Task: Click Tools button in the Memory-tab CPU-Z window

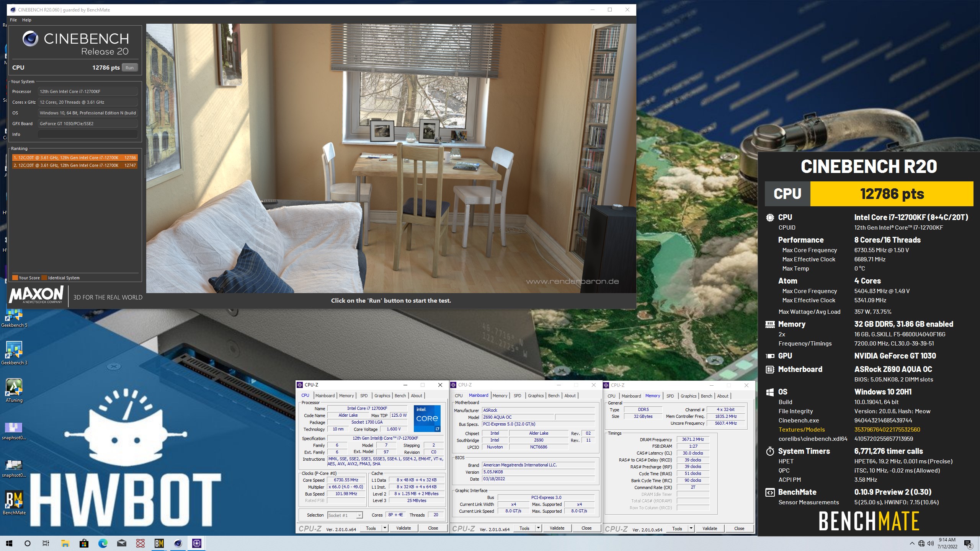Action: pyautogui.click(x=677, y=528)
